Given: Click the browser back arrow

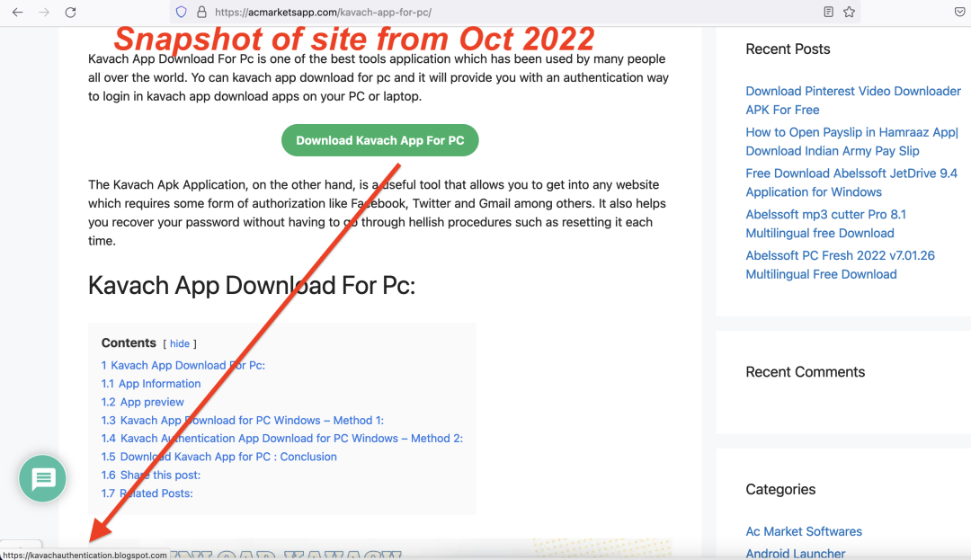Looking at the screenshot, I should (17, 13).
